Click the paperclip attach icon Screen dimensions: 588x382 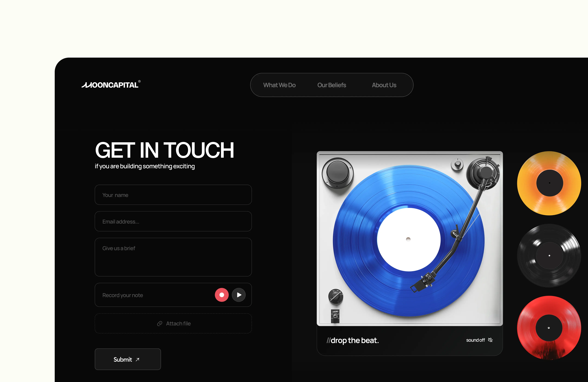point(160,323)
